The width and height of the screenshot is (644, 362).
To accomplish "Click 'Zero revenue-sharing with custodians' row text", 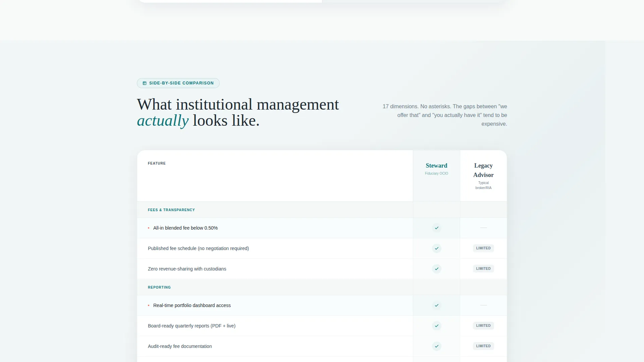I will [187, 269].
